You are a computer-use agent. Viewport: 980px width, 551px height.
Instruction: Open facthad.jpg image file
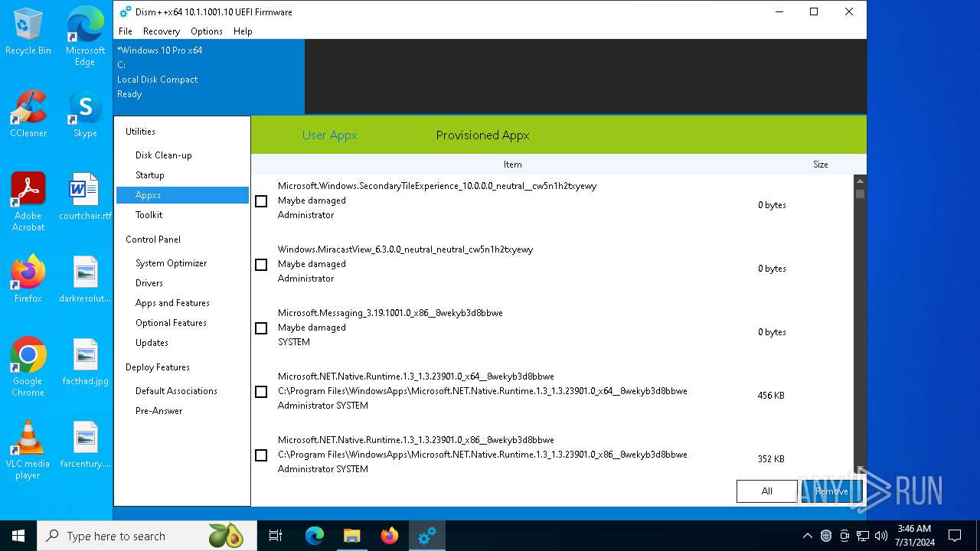point(85,362)
